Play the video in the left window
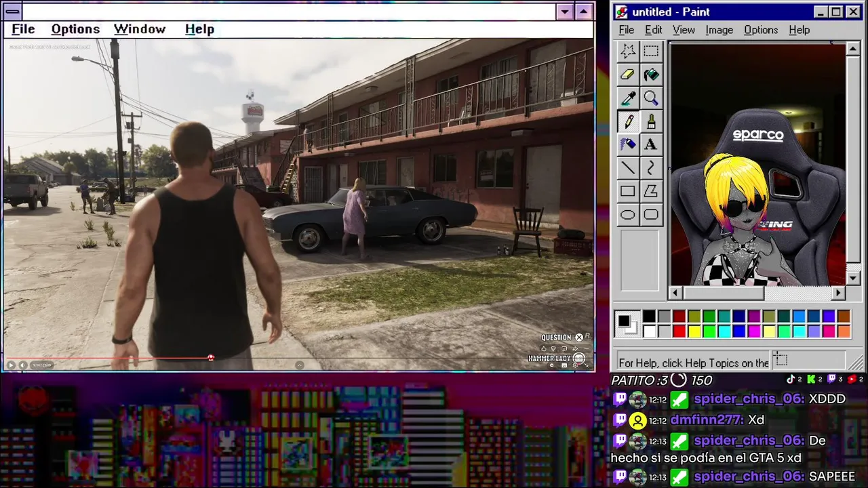 pos(11,365)
